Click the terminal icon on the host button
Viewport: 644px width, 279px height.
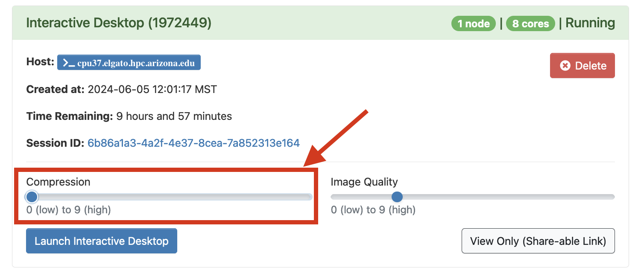pyautogui.click(x=68, y=63)
